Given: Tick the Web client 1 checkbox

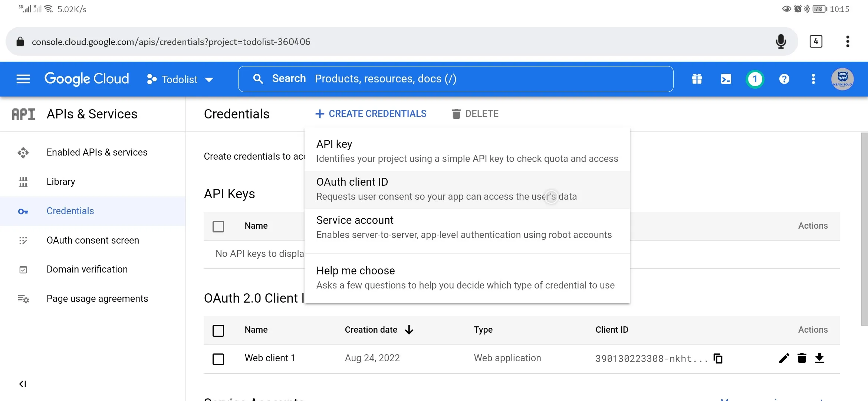Looking at the screenshot, I should click(218, 359).
